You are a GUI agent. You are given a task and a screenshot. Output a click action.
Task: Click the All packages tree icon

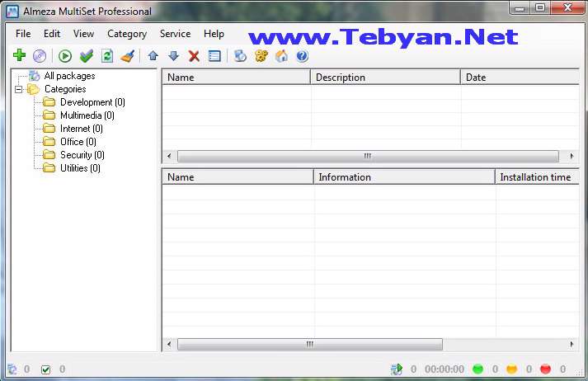[x=35, y=76]
